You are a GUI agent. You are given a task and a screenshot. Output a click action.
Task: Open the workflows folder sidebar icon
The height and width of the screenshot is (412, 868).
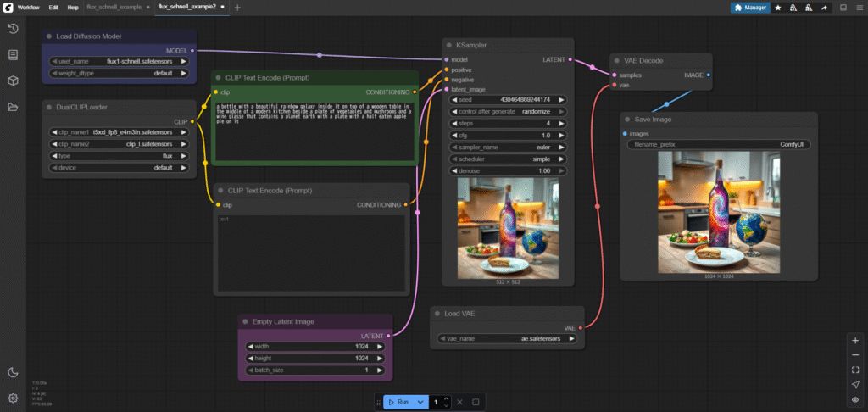(x=14, y=107)
